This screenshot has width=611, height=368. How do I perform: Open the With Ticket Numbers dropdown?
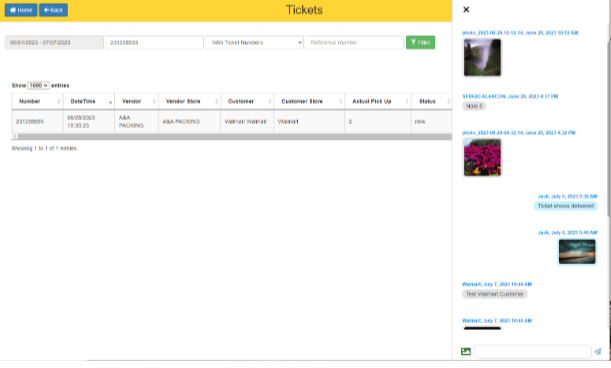point(254,42)
